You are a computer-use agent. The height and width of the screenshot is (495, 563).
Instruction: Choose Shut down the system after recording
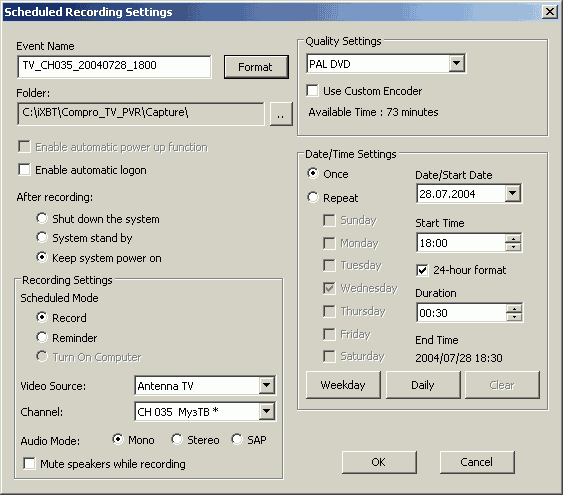point(42,218)
